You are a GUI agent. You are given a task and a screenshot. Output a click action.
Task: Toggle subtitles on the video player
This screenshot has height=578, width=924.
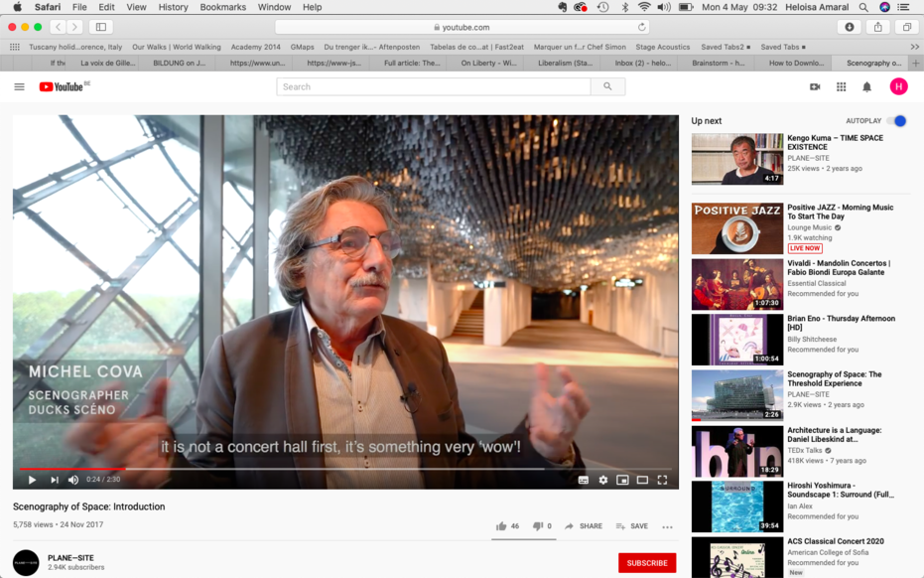pyautogui.click(x=584, y=480)
